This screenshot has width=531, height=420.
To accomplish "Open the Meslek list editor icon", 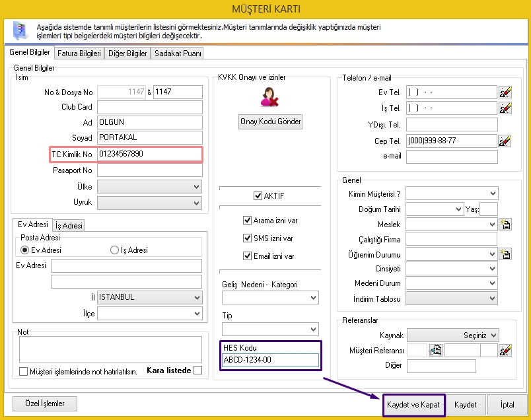I will click(506, 225).
